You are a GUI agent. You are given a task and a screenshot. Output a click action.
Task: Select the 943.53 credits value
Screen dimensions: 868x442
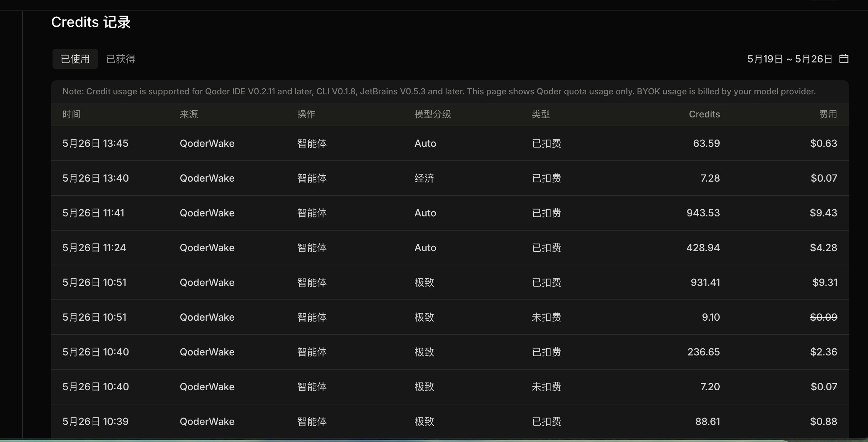coord(703,213)
